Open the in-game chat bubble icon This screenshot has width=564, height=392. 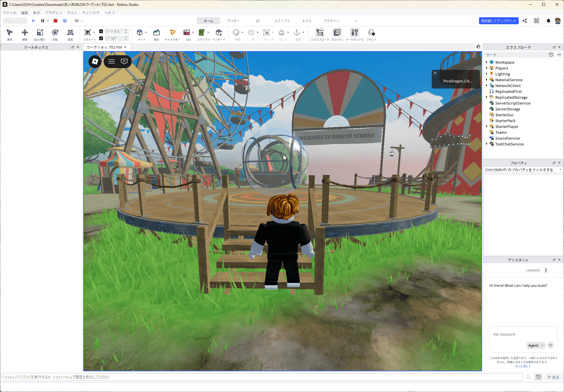[x=124, y=61]
